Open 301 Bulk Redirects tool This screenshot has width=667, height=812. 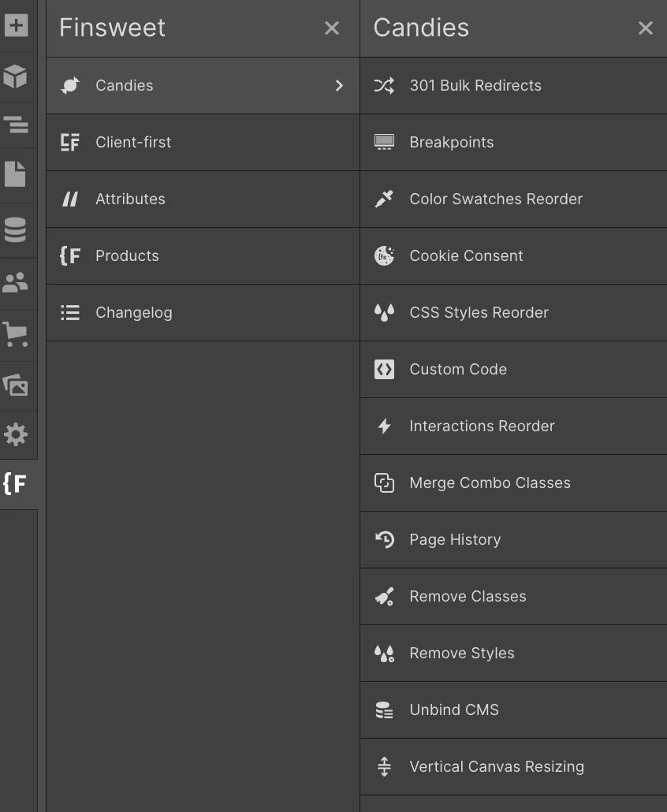(514, 85)
